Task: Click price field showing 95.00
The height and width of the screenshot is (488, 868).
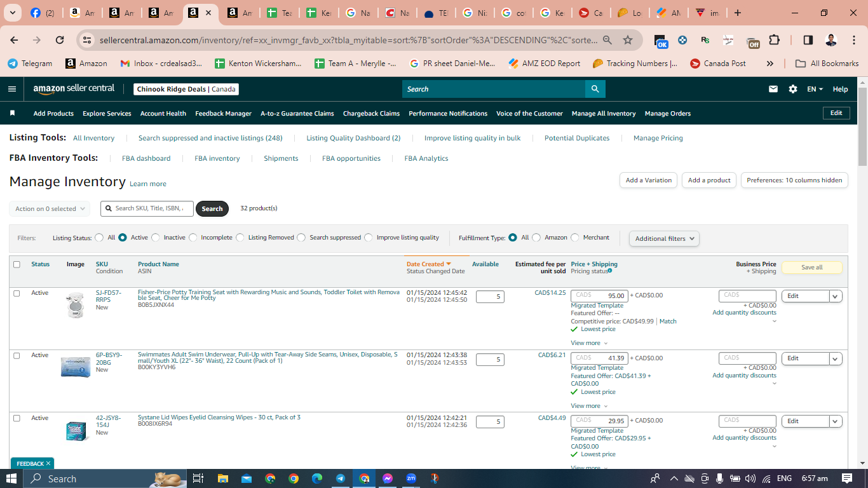Action: (x=599, y=295)
